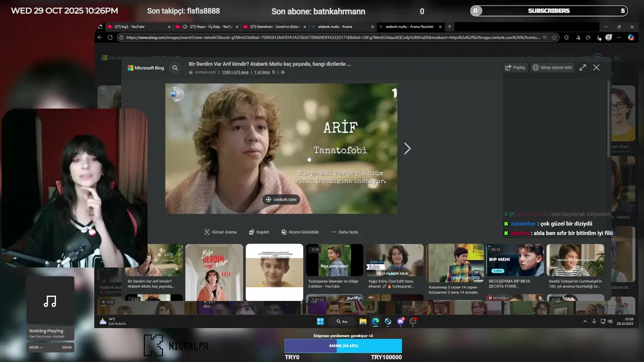Expand the Daha fazla options menu
The width and height of the screenshot is (644, 362).
344,232
